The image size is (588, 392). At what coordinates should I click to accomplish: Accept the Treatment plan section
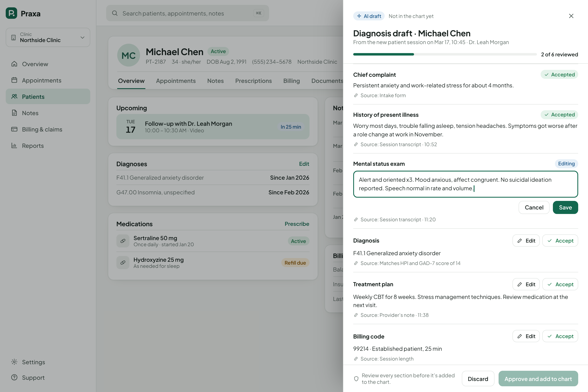[560, 284]
